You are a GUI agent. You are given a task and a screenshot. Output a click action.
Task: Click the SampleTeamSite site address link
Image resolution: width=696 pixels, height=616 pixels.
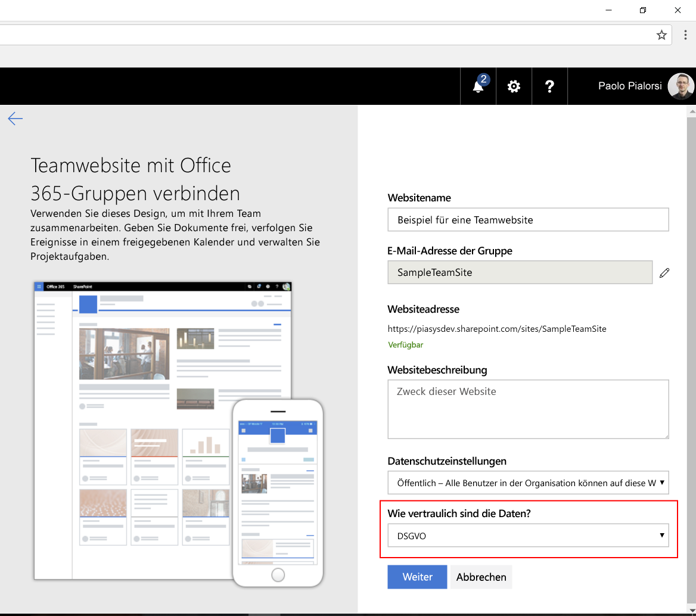tap(497, 328)
